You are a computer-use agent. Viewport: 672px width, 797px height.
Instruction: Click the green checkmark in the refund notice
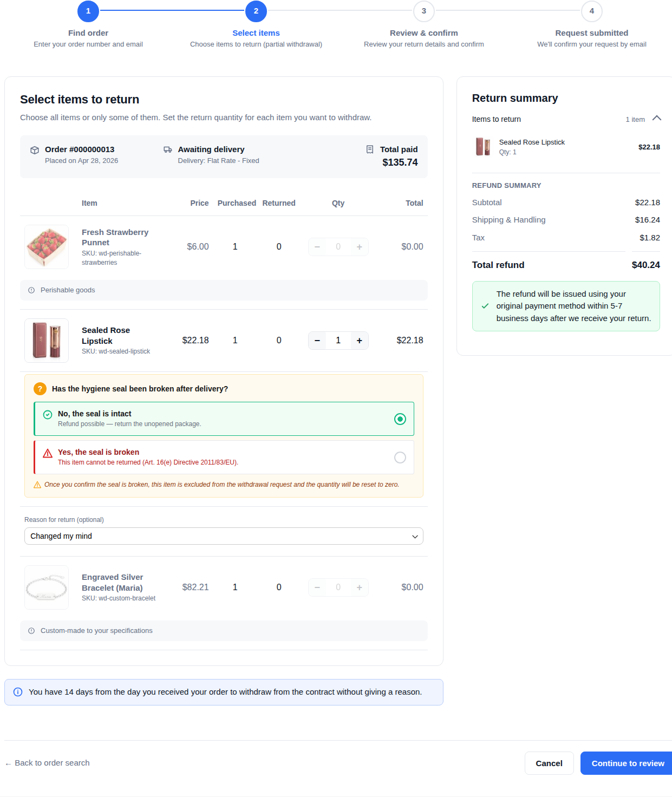[x=485, y=306]
